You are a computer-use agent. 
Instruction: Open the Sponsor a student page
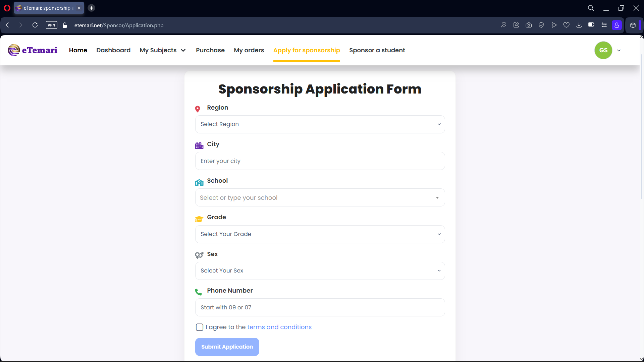(x=377, y=50)
